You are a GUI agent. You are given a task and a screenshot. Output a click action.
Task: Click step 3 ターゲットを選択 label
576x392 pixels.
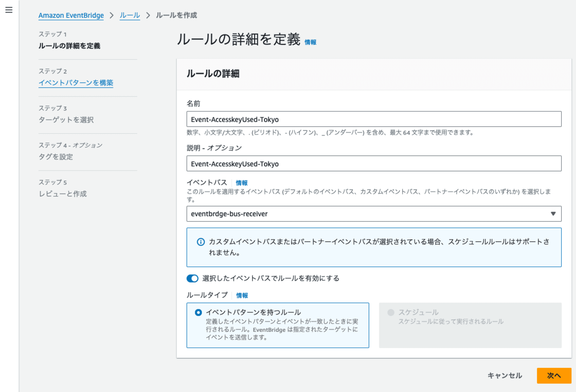tap(66, 120)
